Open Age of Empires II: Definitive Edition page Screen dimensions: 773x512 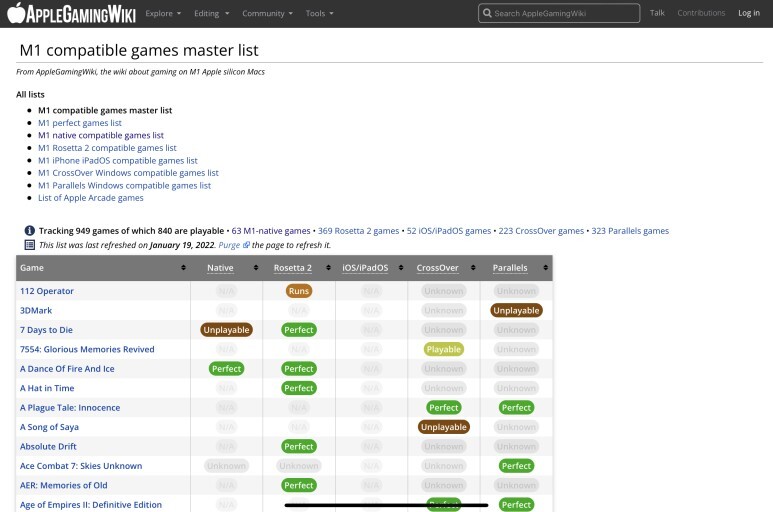pos(91,505)
